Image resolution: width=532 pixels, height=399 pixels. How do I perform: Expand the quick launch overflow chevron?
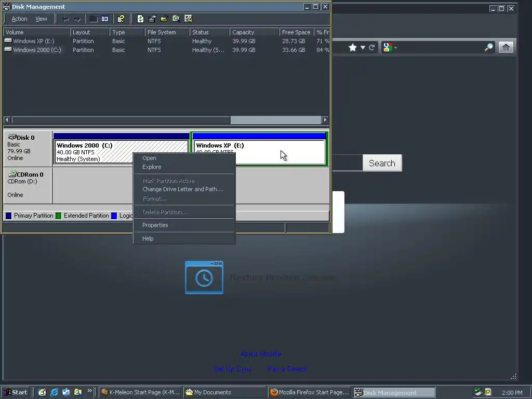[x=89, y=391]
